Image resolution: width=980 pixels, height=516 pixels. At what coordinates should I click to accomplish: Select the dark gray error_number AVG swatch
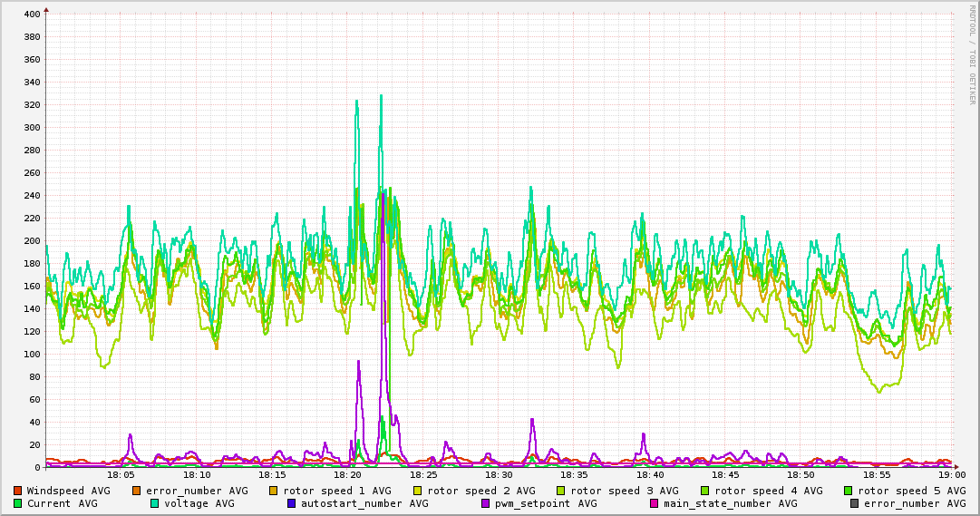coord(854,503)
